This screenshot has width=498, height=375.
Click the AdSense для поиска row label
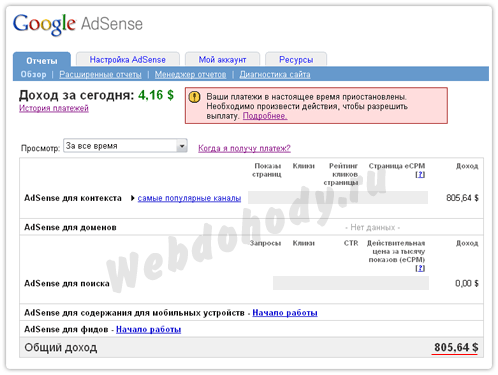(67, 283)
